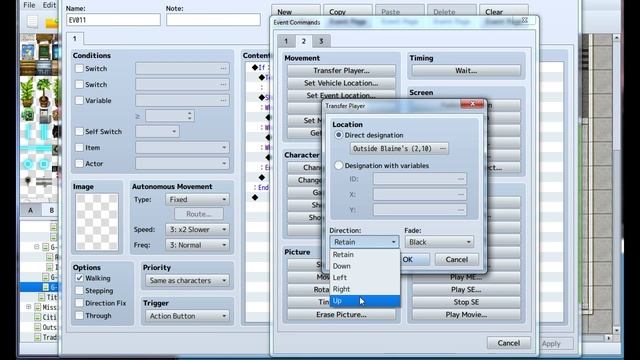Enable the Self Switch condition checkbox

point(79,131)
